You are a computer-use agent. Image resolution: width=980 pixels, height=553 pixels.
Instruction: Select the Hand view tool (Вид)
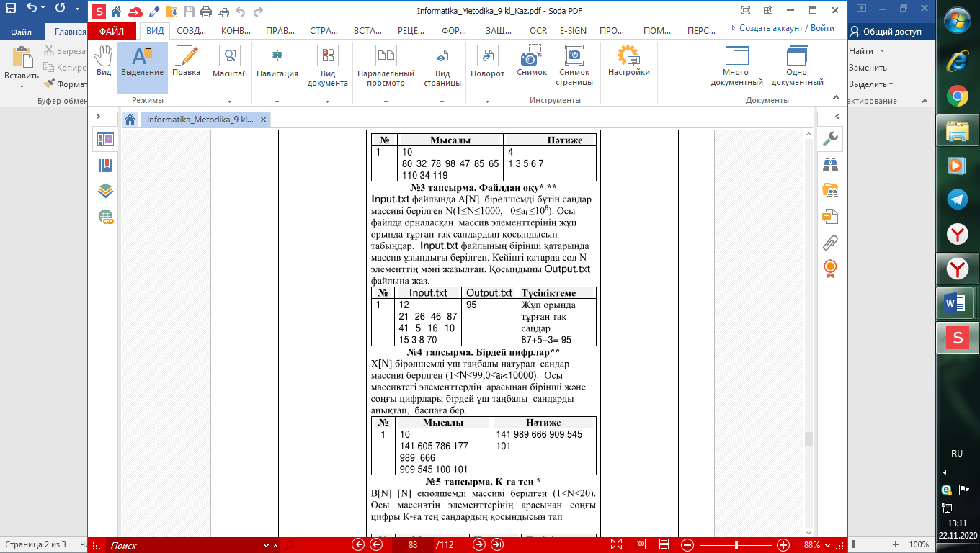104,60
